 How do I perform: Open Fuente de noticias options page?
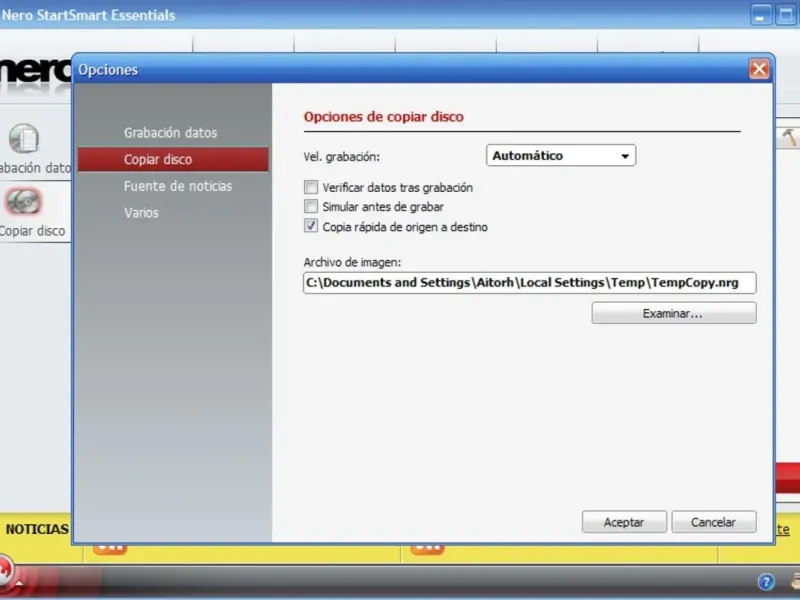click(x=178, y=186)
